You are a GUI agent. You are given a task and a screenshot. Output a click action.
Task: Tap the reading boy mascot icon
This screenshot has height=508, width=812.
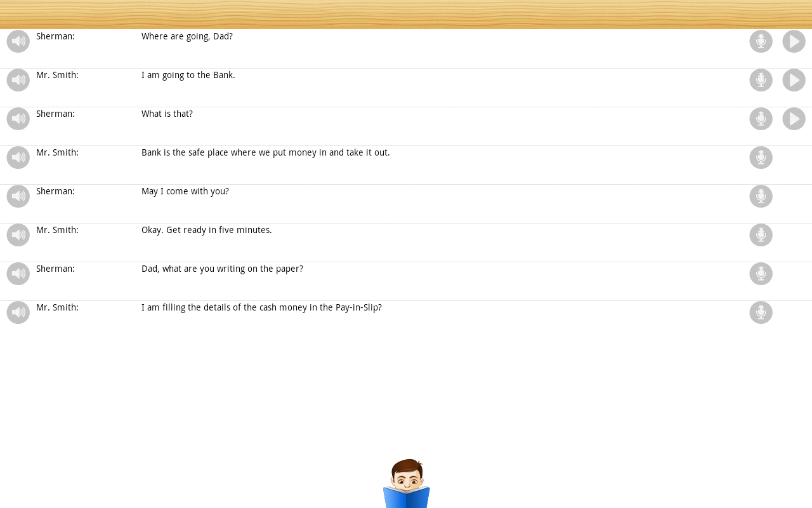pyautogui.click(x=407, y=483)
